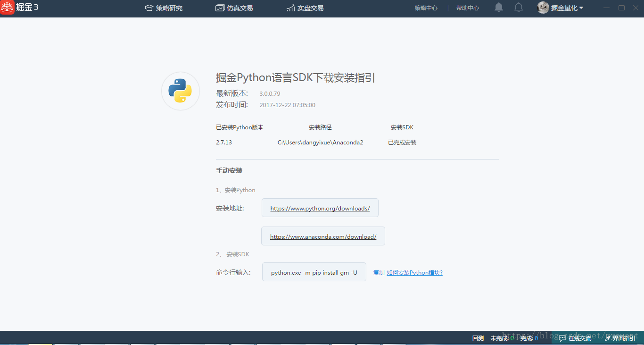Open the anaconda.com download link

click(323, 236)
